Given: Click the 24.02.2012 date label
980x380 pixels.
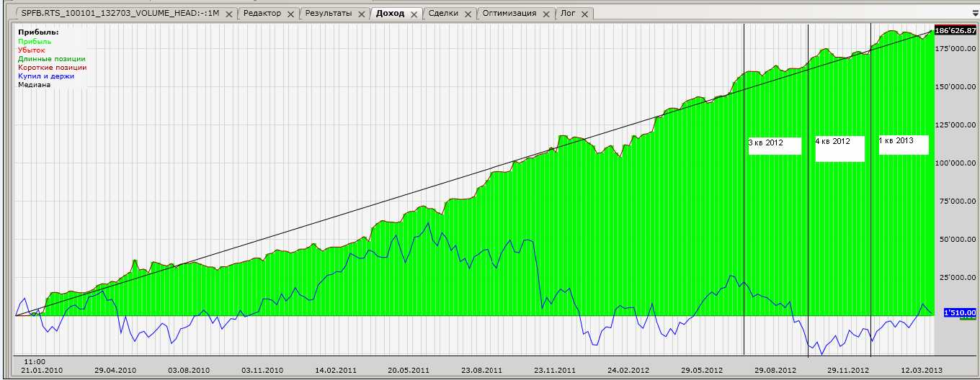Looking at the screenshot, I should pyautogui.click(x=628, y=371).
